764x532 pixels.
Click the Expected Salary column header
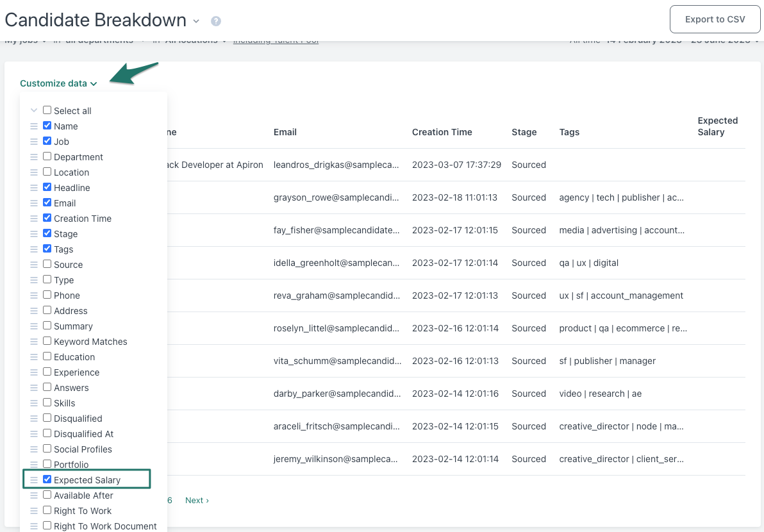tap(718, 126)
